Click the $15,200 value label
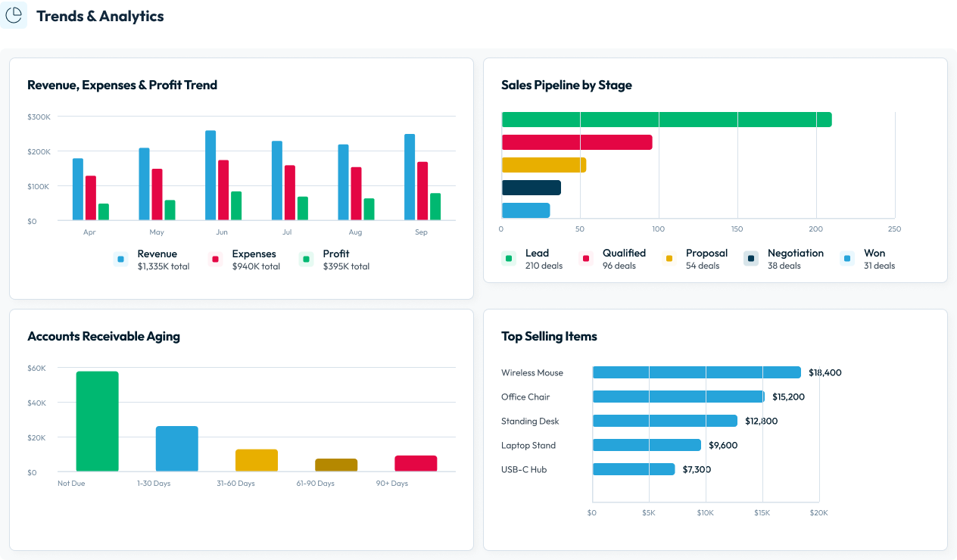This screenshot has width=957, height=560. pyautogui.click(x=788, y=397)
